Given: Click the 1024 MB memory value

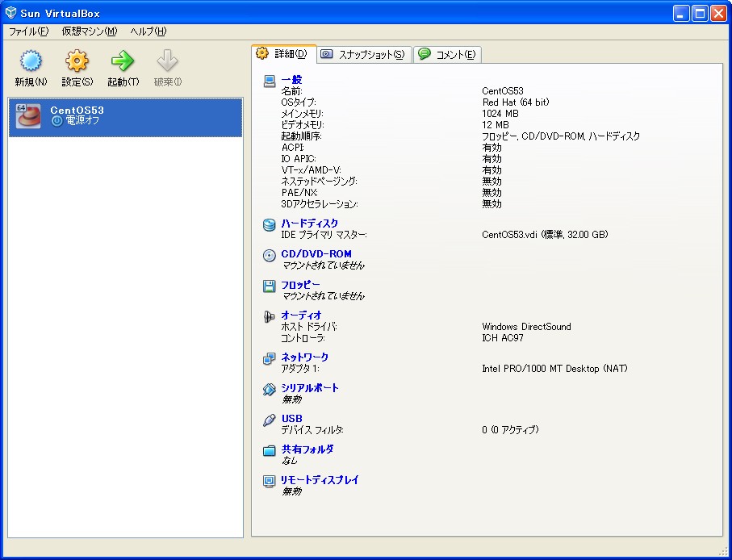Looking at the screenshot, I should pos(500,114).
